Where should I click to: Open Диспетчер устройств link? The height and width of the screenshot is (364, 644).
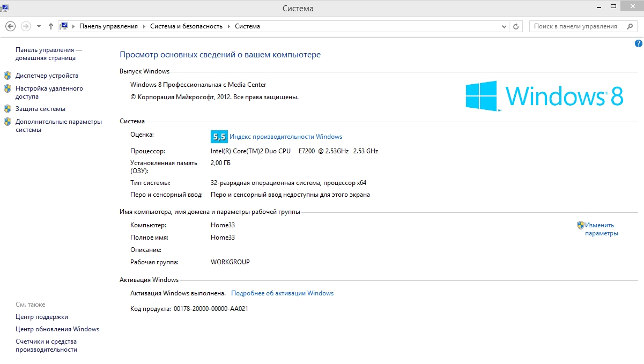pyautogui.click(x=47, y=76)
